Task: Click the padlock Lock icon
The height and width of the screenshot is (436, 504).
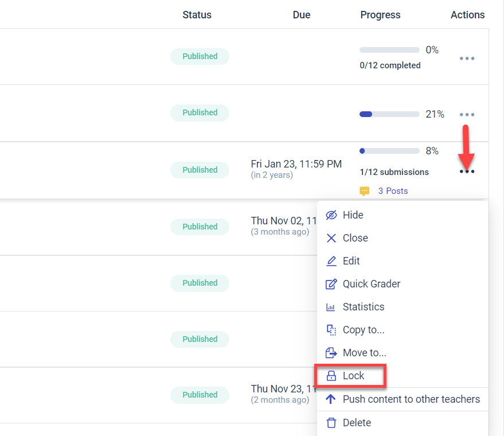Action: click(x=331, y=376)
